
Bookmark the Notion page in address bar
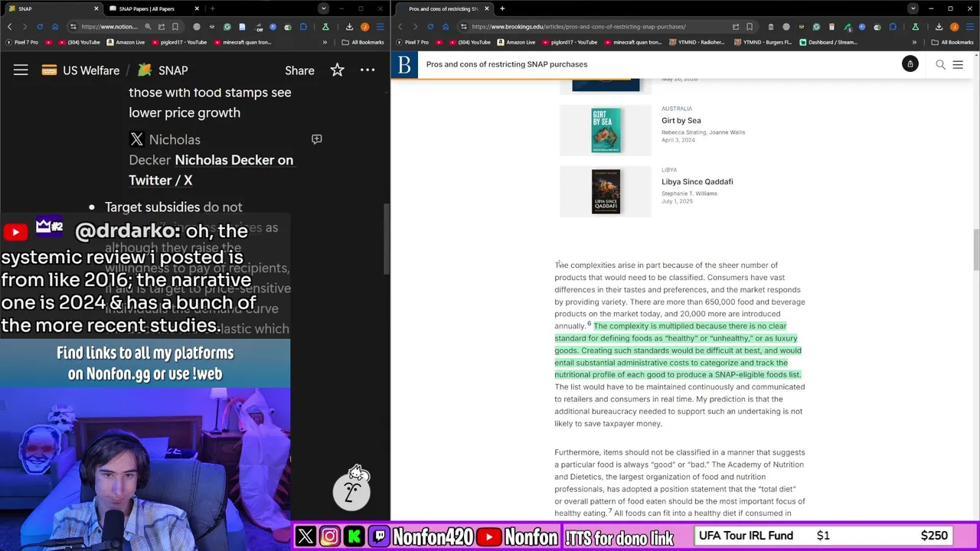point(175,27)
